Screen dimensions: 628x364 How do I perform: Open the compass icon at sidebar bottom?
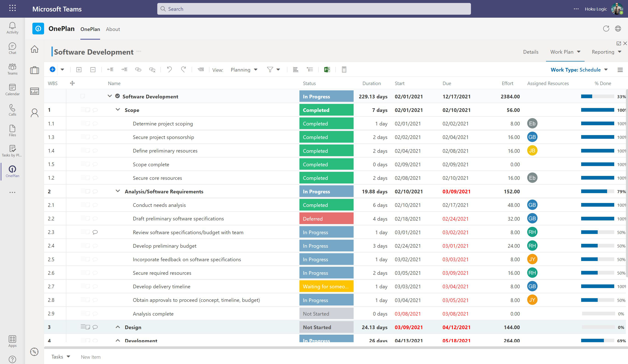click(x=34, y=352)
